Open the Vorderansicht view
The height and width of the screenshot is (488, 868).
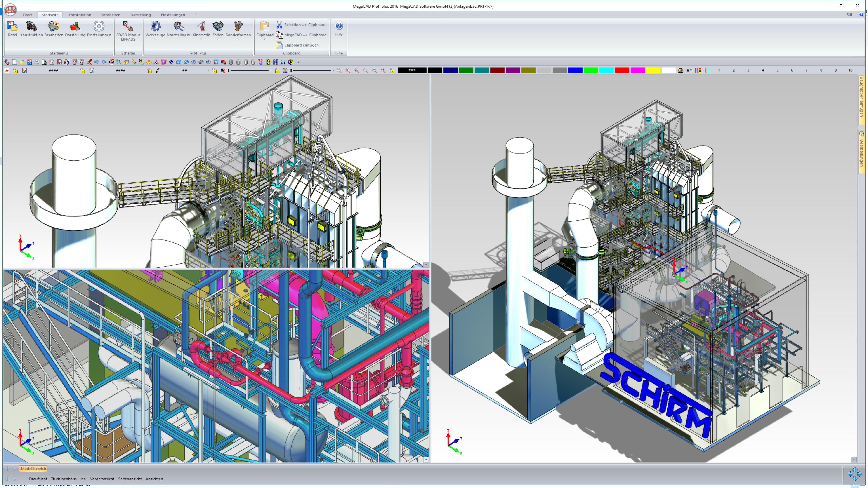coord(102,479)
